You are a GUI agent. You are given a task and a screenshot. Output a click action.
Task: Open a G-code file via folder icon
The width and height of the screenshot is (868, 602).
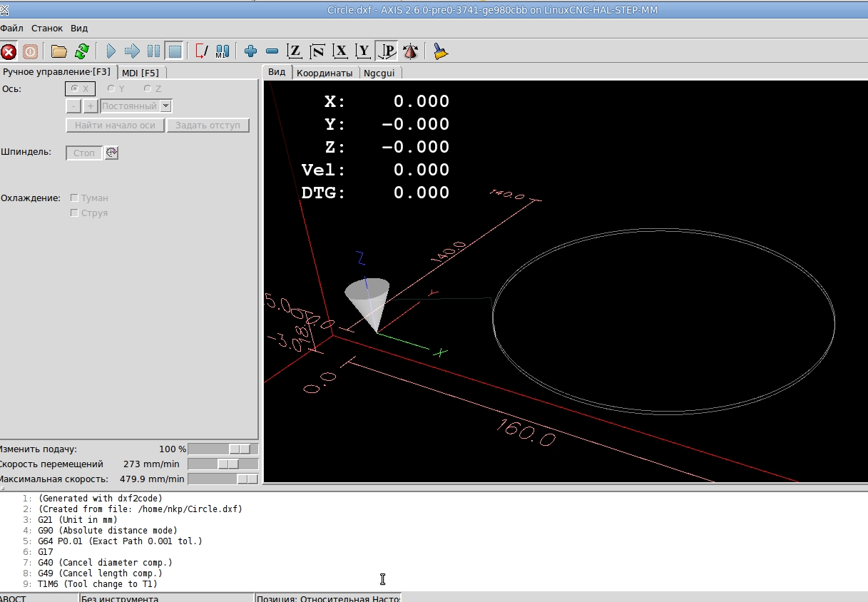(58, 51)
